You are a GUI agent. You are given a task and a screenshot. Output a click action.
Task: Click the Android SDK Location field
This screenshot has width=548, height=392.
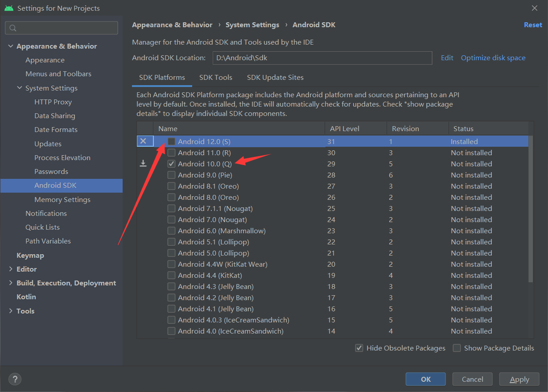(x=322, y=58)
